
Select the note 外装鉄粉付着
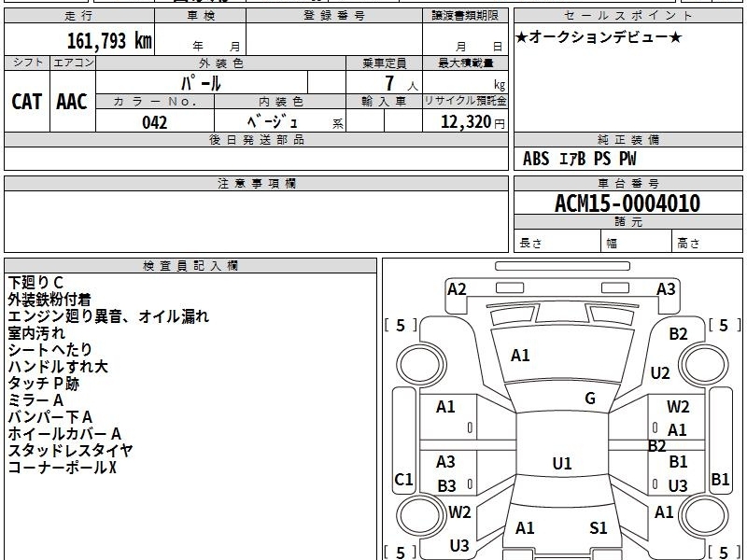pos(49,300)
